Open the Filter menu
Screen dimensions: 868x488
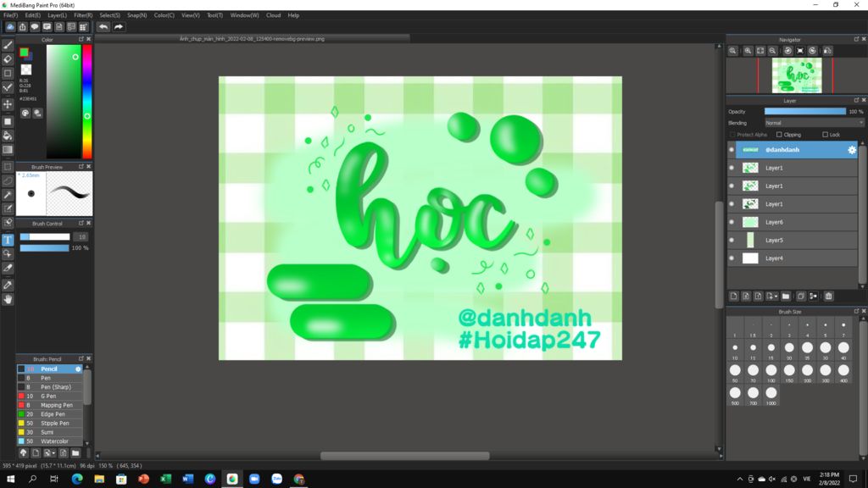[x=83, y=15]
